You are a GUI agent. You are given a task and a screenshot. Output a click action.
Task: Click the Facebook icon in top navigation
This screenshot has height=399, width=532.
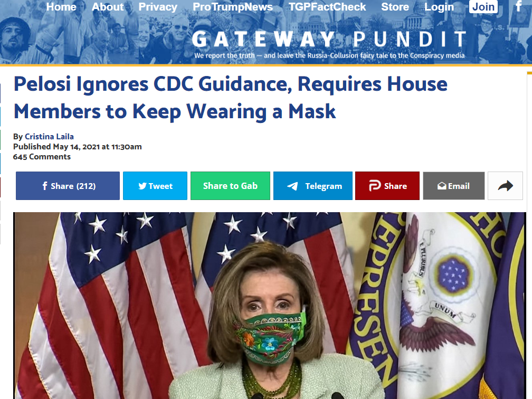coord(518,6)
